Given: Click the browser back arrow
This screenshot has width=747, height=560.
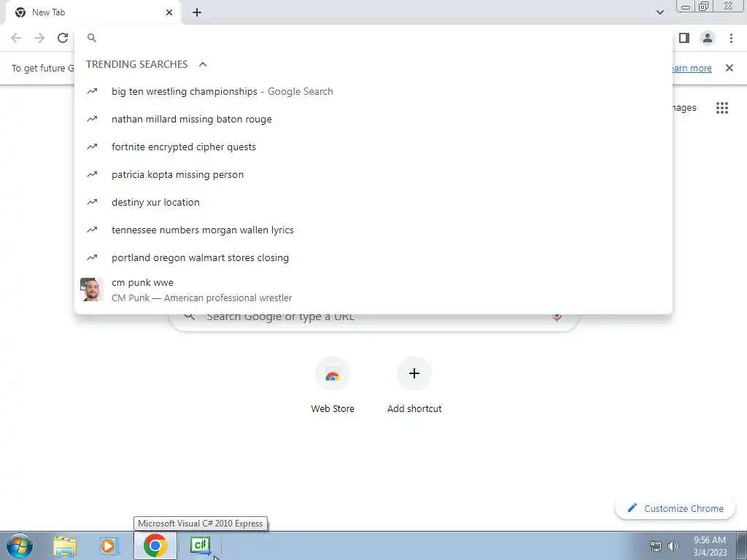Looking at the screenshot, I should click(x=16, y=38).
